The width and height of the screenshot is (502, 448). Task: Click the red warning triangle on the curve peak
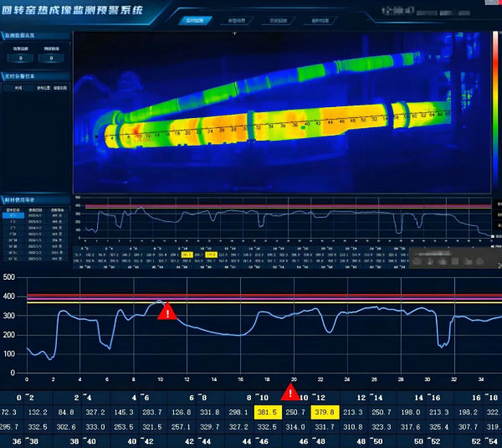(167, 312)
